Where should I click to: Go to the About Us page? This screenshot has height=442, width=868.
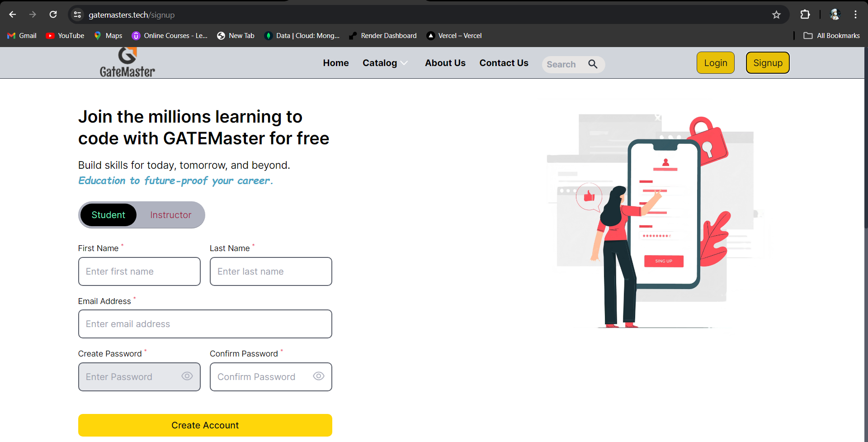[x=445, y=63]
